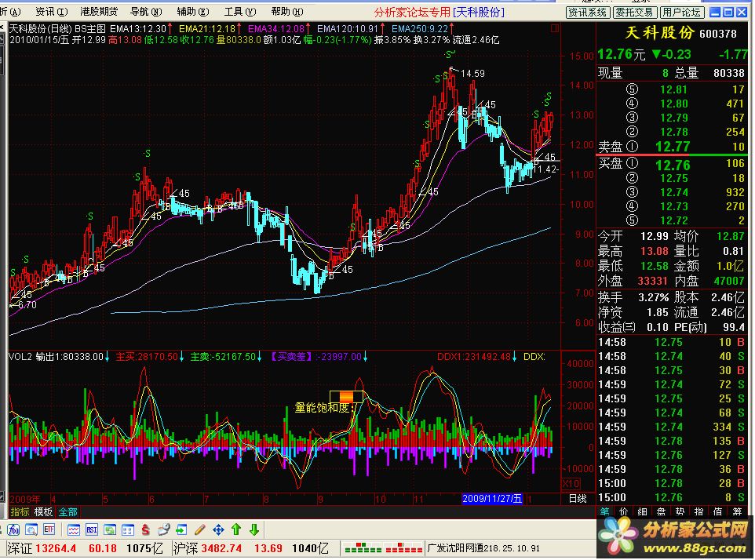This screenshot has height=560, width=755.
Task: Click the 广发沈阳网通 server address text
Action: (483, 548)
